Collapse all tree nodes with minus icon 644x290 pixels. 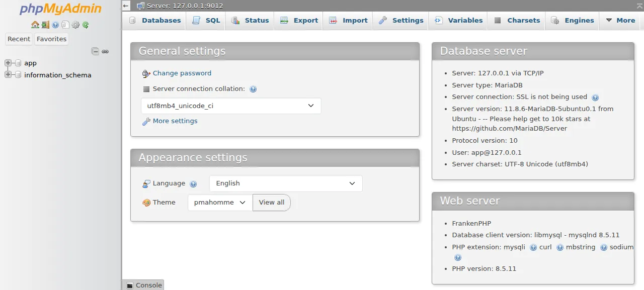(x=95, y=51)
